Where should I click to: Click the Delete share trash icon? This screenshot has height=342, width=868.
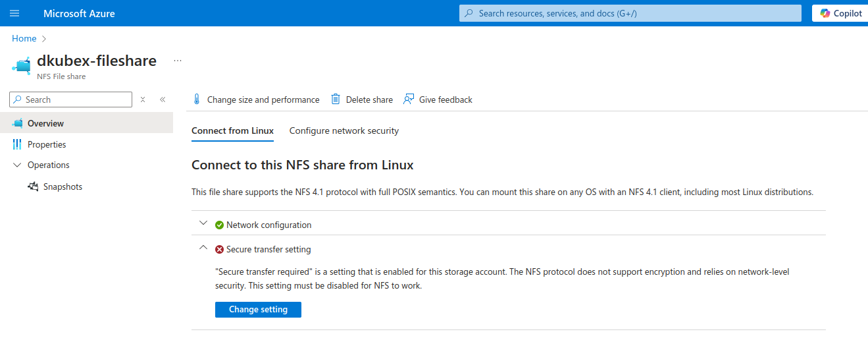[336, 100]
